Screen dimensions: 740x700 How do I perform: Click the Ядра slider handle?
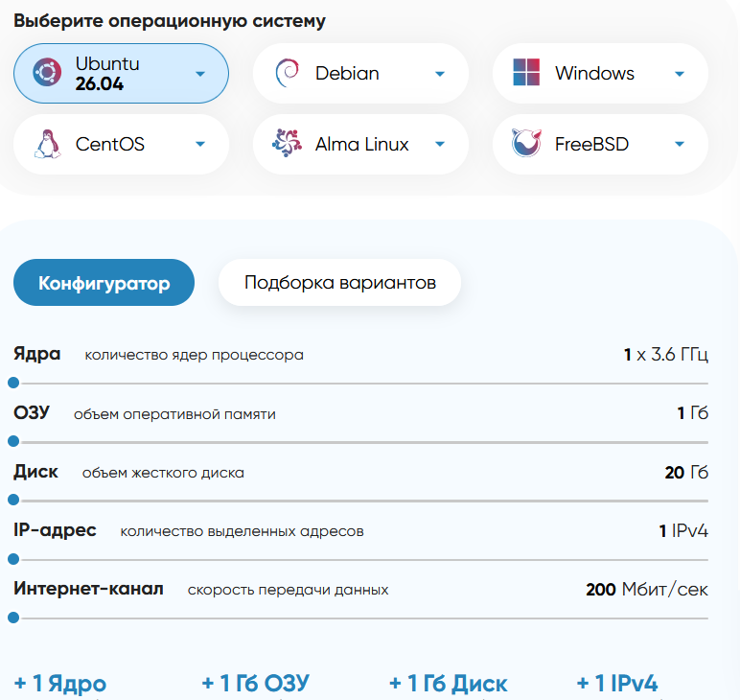13,383
